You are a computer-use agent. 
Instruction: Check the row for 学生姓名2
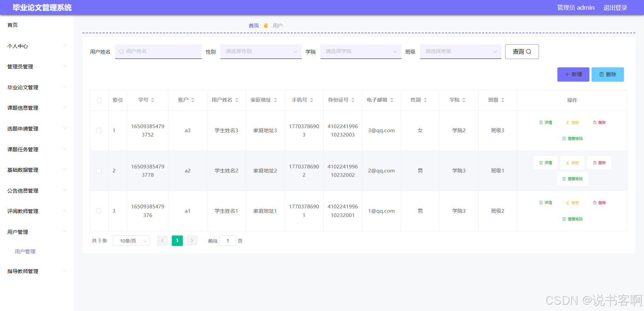pyautogui.click(x=99, y=171)
